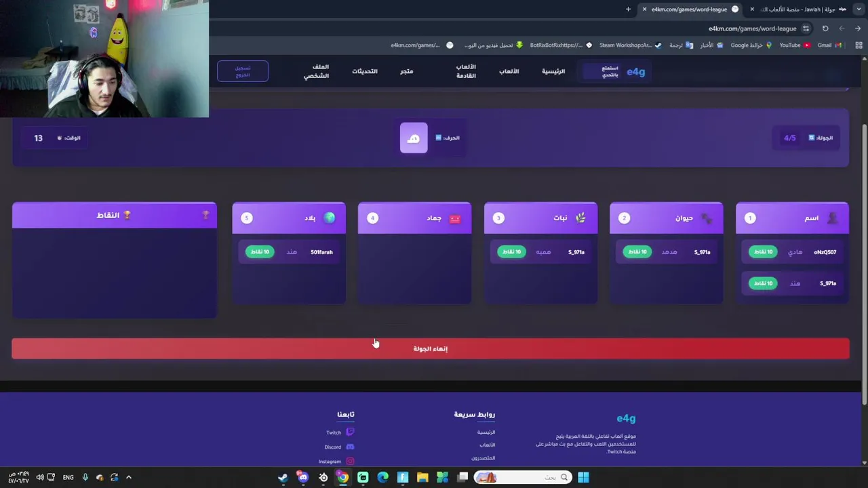
Task: Click the round counter 4/5
Action: (790, 138)
